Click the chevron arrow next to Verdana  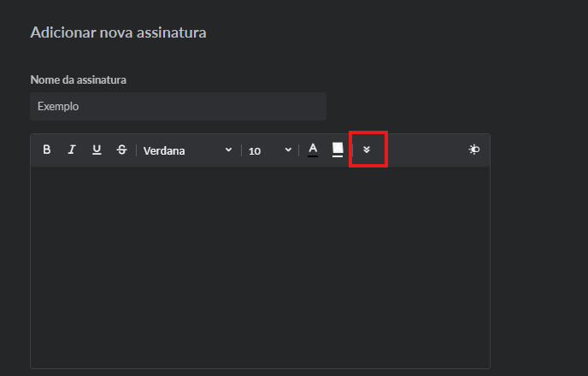pyautogui.click(x=228, y=150)
